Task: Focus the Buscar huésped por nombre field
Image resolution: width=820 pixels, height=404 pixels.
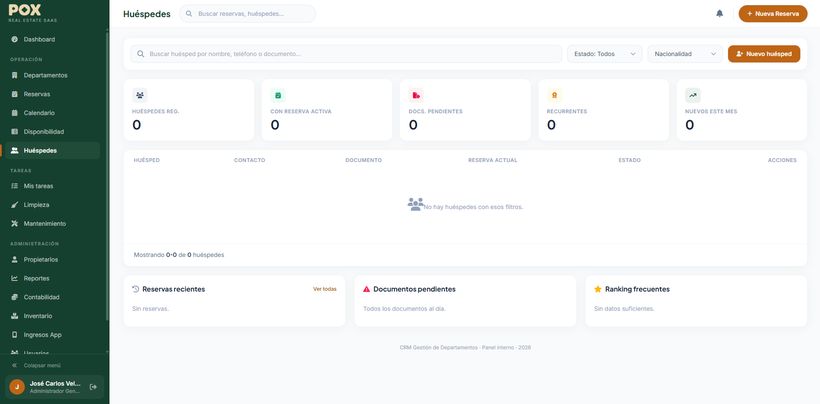Action: (x=346, y=54)
